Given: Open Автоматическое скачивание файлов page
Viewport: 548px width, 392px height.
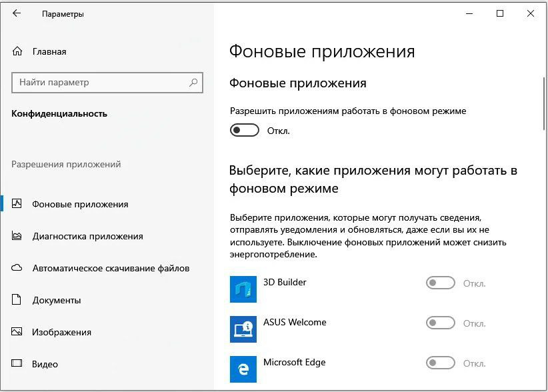Looking at the screenshot, I should click(x=111, y=268).
